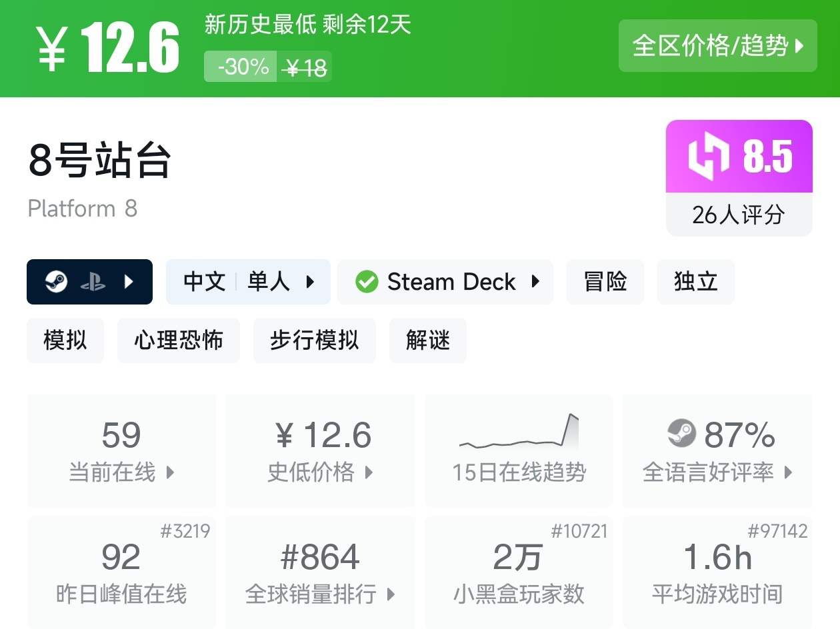Select the 心理恐怖 psychological horror tag
The height and width of the screenshot is (631, 840).
[178, 340]
